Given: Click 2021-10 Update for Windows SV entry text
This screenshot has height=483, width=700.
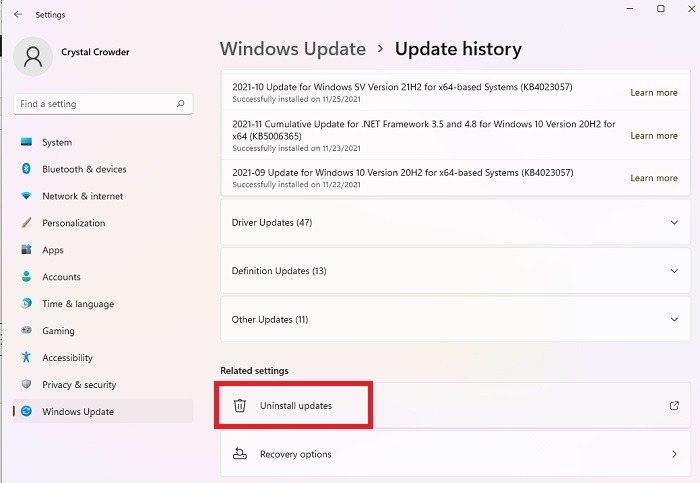Looking at the screenshot, I should pyautogui.click(x=402, y=87).
